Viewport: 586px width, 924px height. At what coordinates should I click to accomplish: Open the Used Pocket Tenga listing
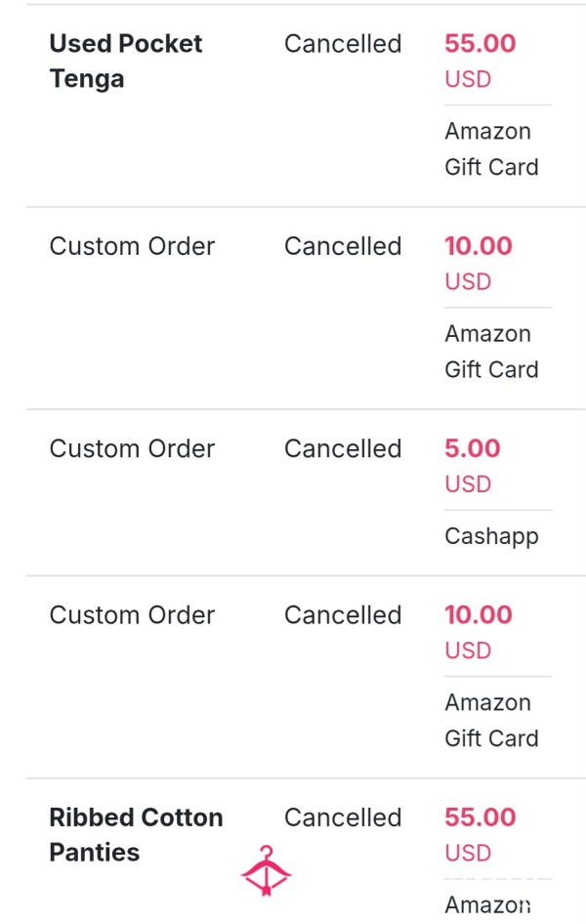coord(125,61)
